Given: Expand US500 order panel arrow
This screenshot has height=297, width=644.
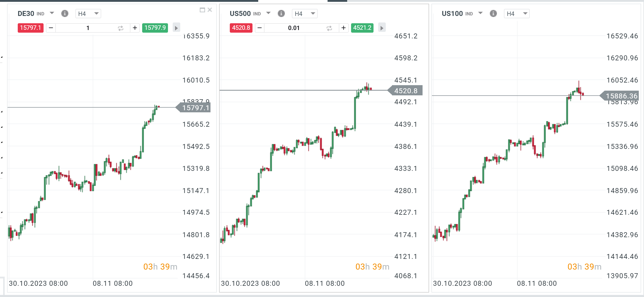Looking at the screenshot, I should click(x=382, y=28).
